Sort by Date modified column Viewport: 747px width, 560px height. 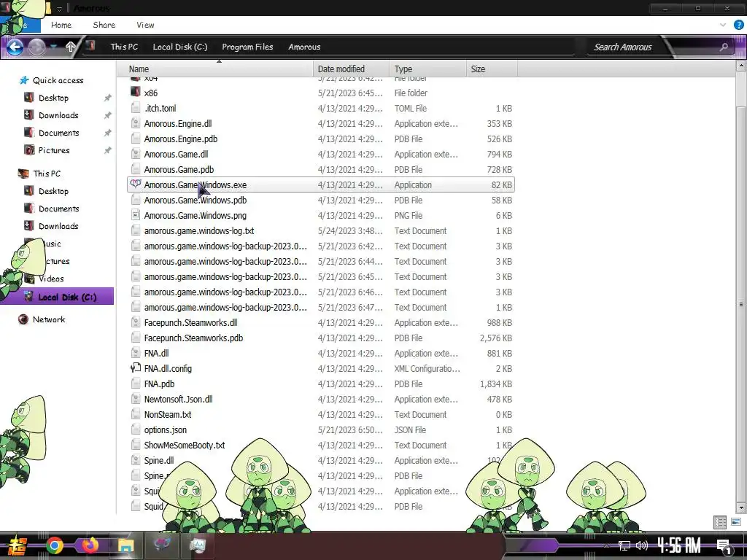point(352,69)
